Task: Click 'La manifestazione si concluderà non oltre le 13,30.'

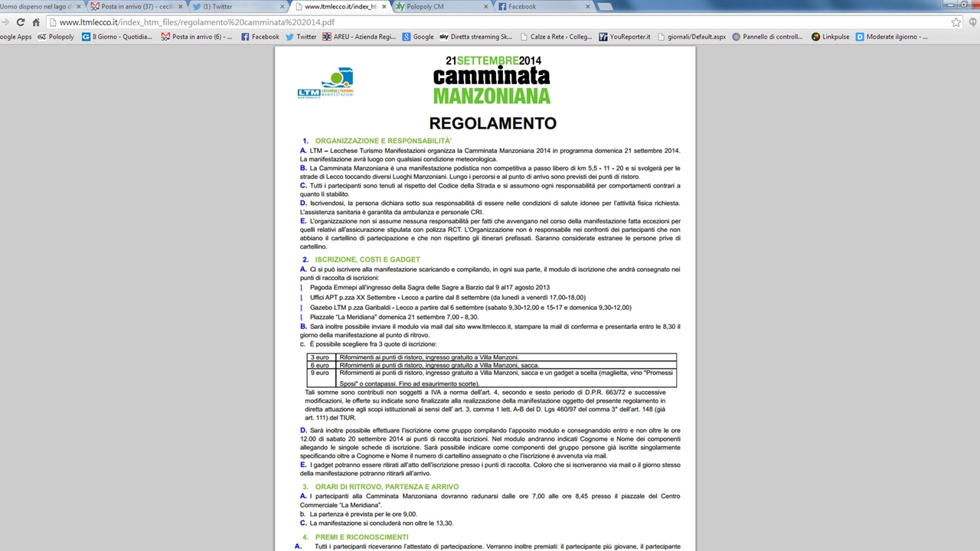Action: (x=381, y=523)
